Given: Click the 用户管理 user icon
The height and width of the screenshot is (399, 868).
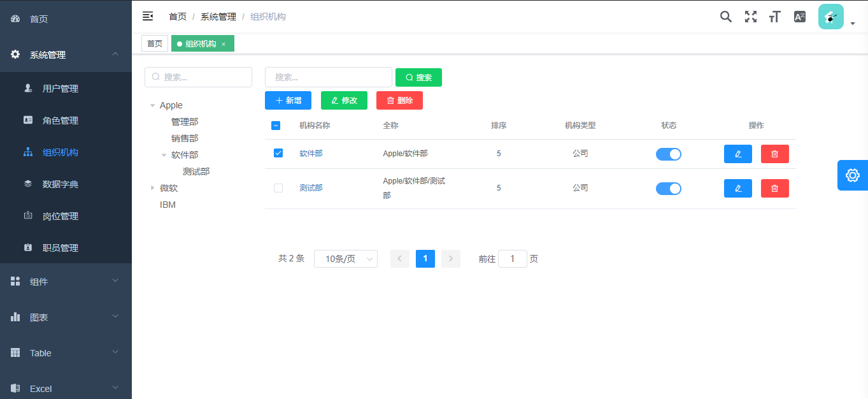Looking at the screenshot, I should [28, 89].
